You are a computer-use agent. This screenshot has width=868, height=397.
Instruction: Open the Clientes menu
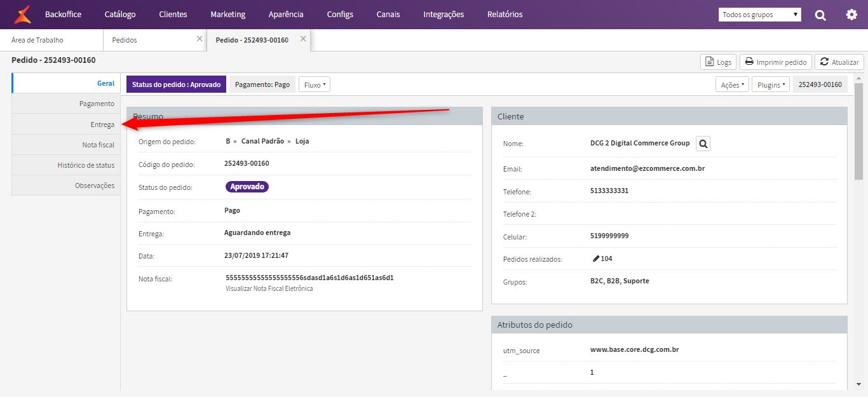[x=173, y=14]
